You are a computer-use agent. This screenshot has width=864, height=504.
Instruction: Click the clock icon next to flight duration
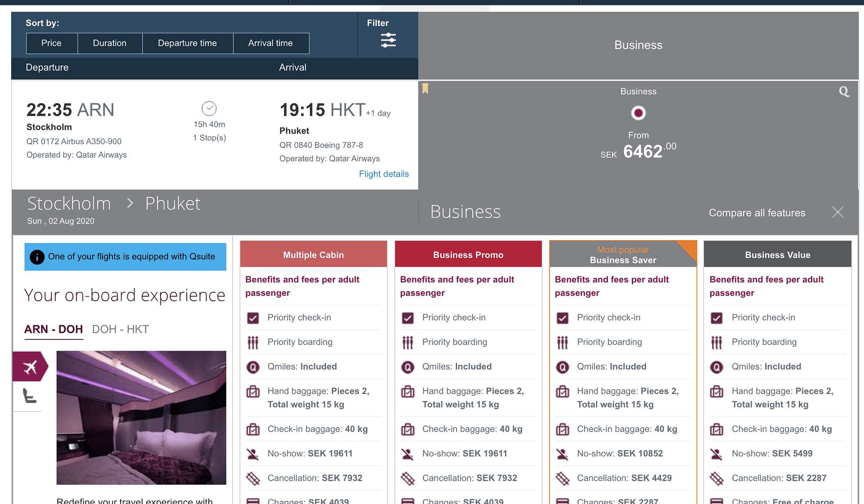click(209, 108)
